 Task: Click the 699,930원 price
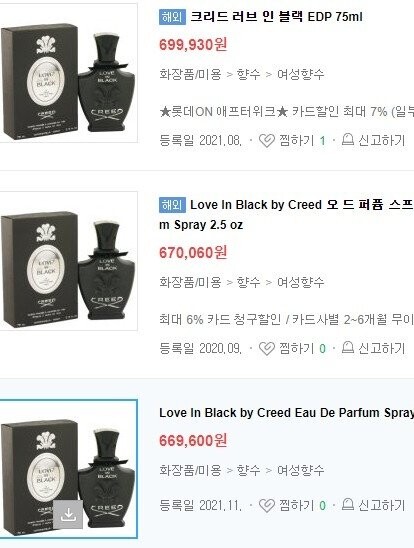[193, 45]
